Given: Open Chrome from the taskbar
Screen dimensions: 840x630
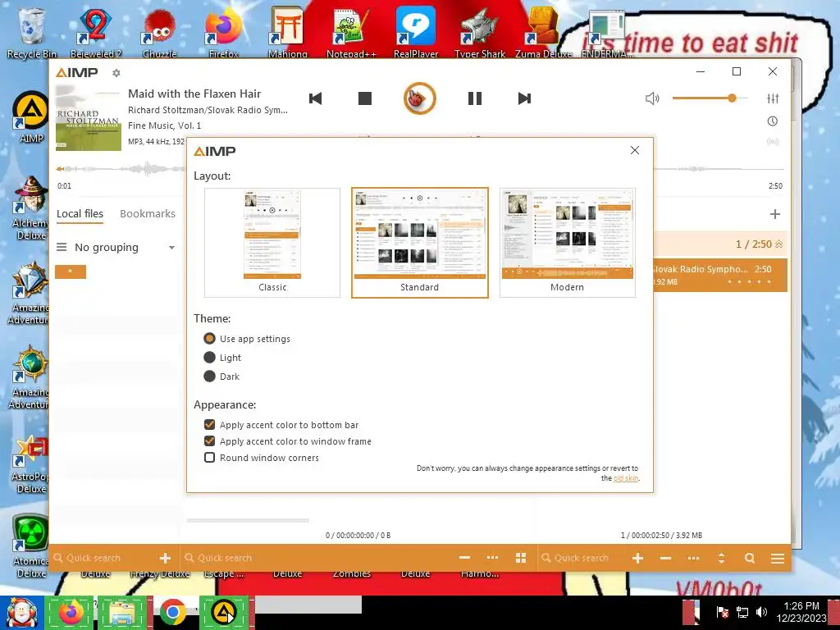Looking at the screenshot, I should coord(172,612).
